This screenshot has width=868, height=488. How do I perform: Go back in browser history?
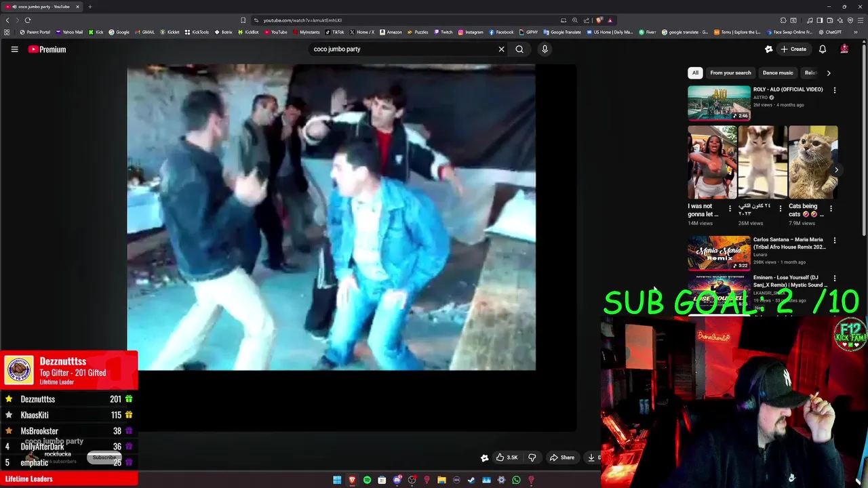pos(7,20)
